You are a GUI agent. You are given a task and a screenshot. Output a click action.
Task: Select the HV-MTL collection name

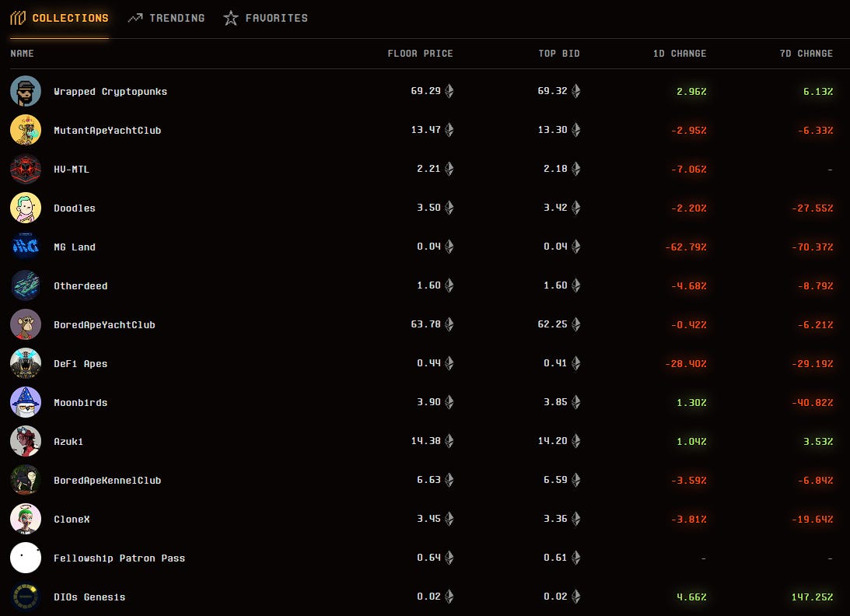[72, 170]
